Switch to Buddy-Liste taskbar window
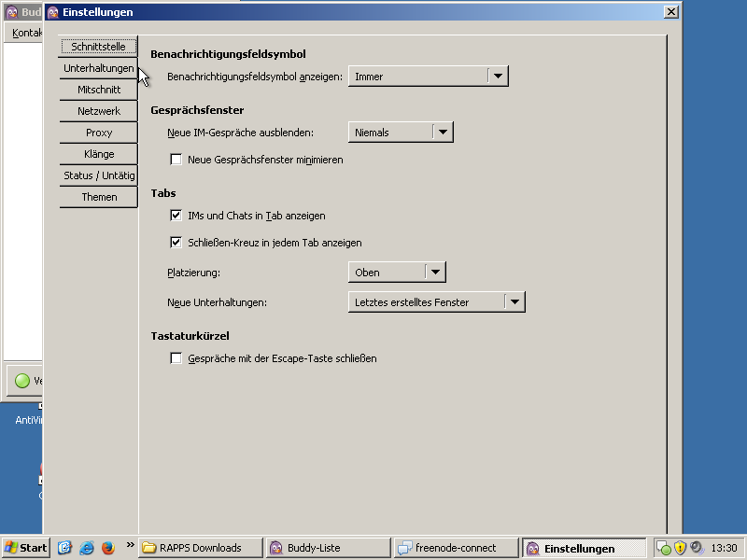 click(x=328, y=548)
